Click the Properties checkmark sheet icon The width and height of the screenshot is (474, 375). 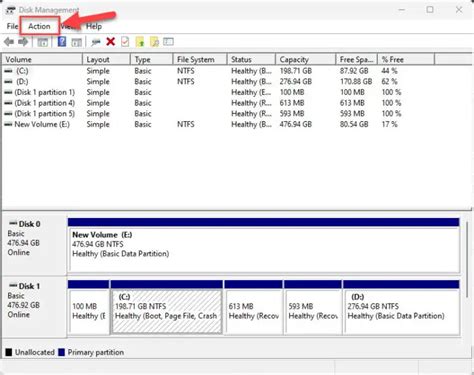(125, 42)
